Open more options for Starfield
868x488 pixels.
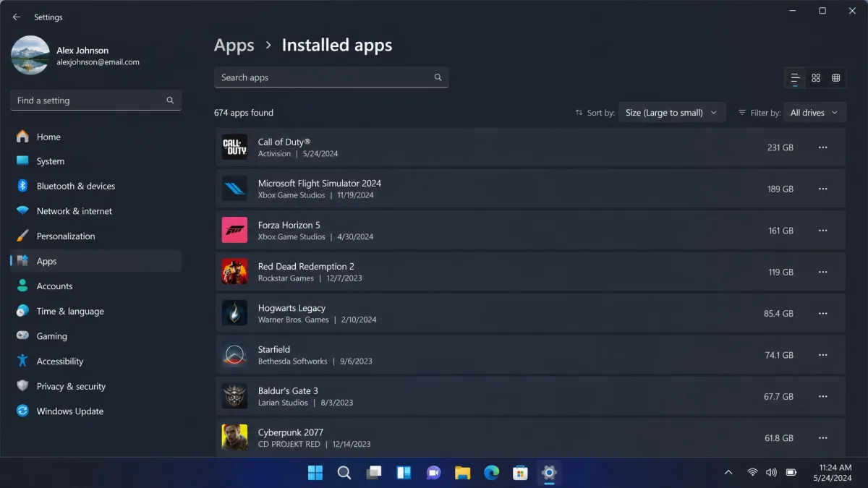click(822, 355)
